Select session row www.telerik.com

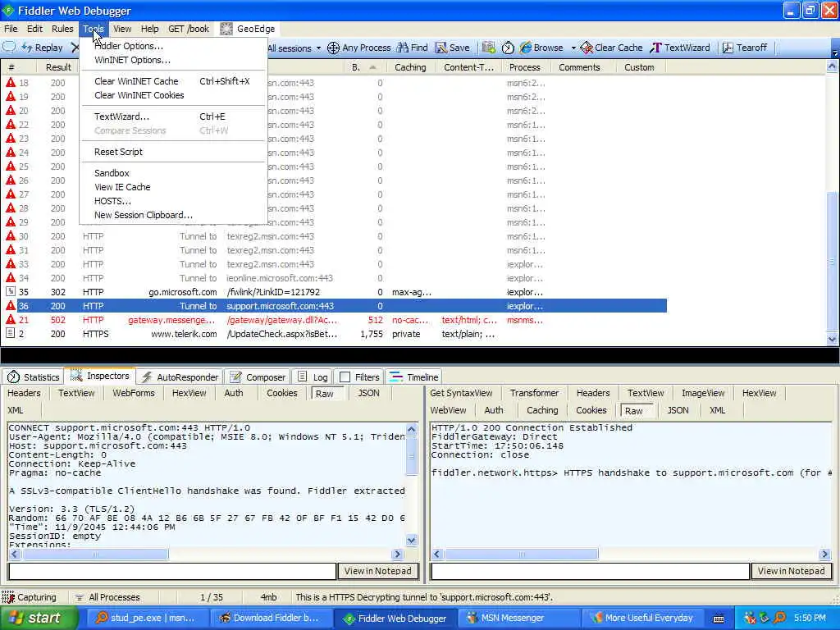click(x=336, y=334)
